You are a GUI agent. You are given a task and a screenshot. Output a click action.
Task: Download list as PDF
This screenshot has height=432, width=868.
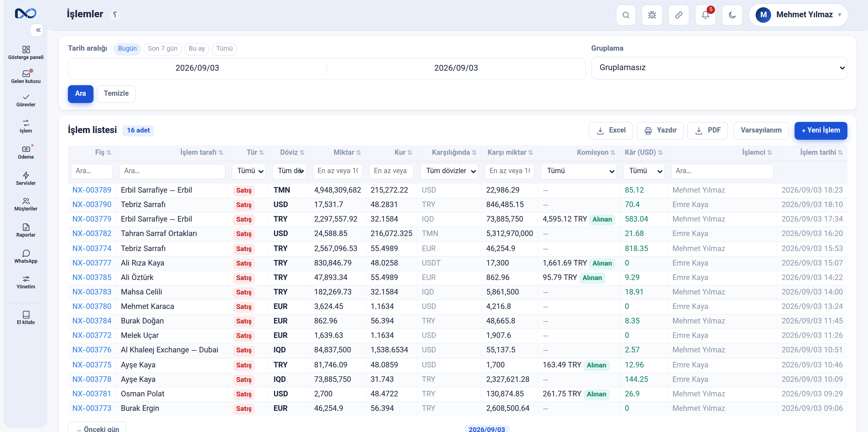(x=707, y=131)
